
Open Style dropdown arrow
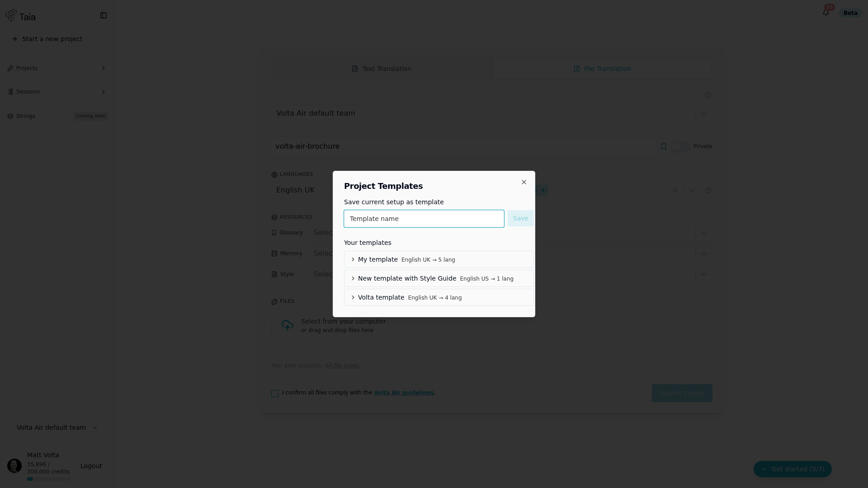click(x=703, y=274)
